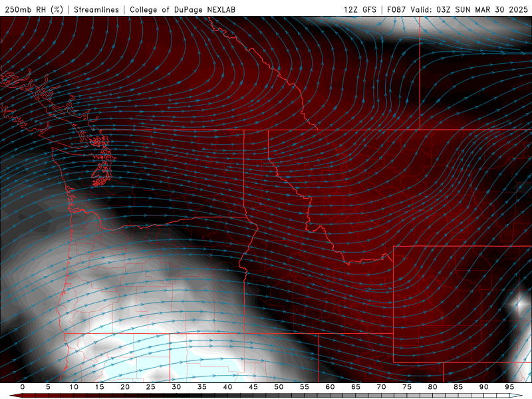Click the colorbar label "35"
The width and height of the screenshot is (532, 399).
pyautogui.click(x=202, y=387)
